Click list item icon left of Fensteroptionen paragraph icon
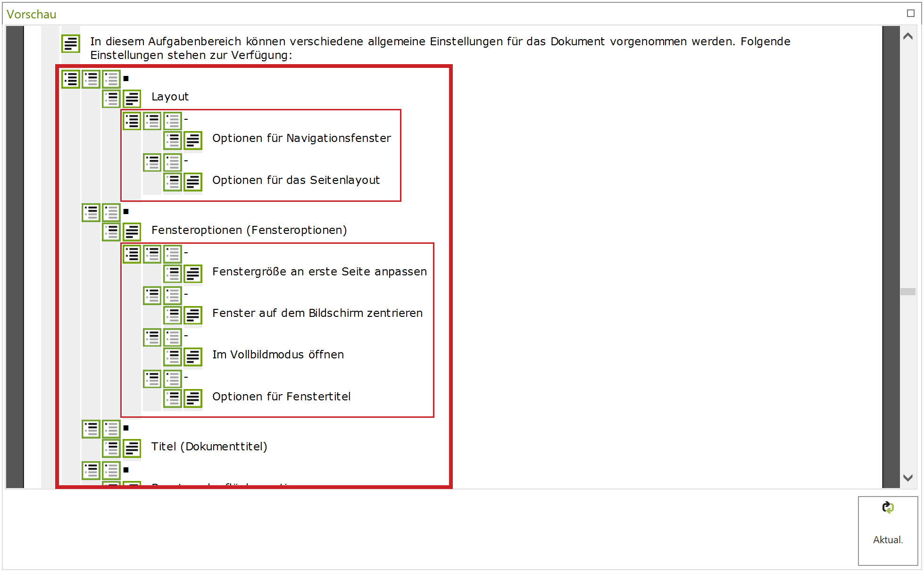The height and width of the screenshot is (572, 924). pos(111,232)
